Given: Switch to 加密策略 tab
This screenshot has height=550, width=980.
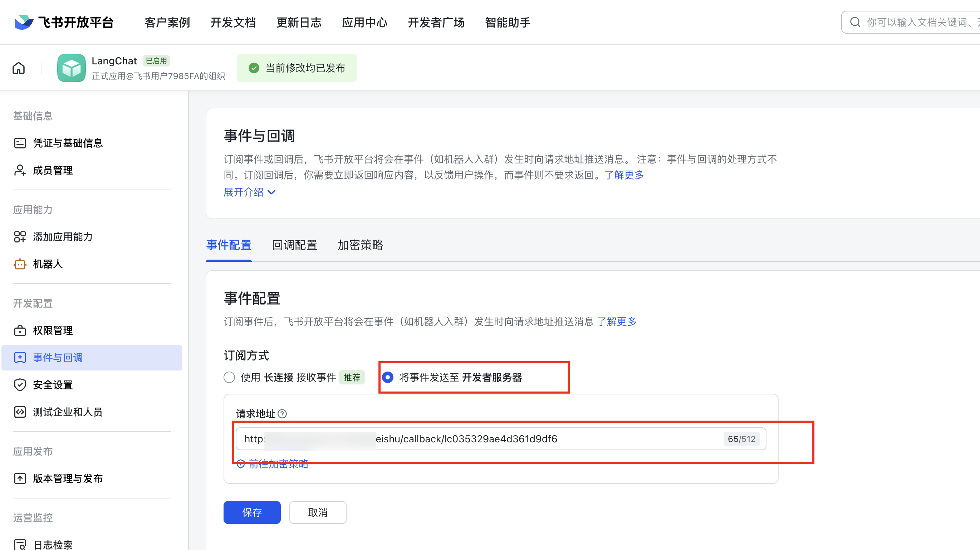Looking at the screenshot, I should [360, 245].
